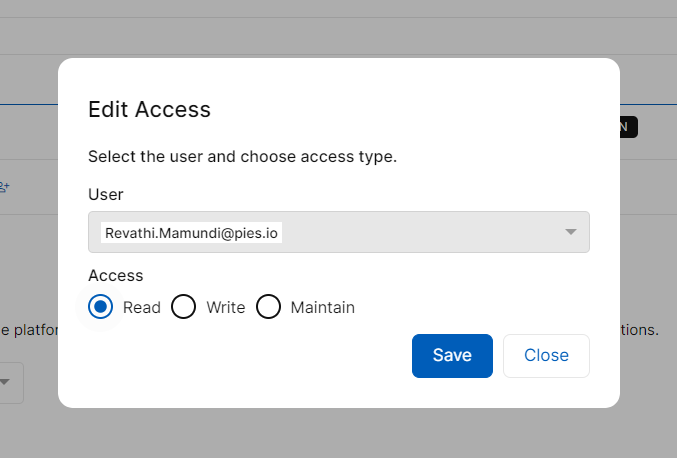Click the black badge at the dialog's right edge
The image size is (677, 458).
(629, 127)
